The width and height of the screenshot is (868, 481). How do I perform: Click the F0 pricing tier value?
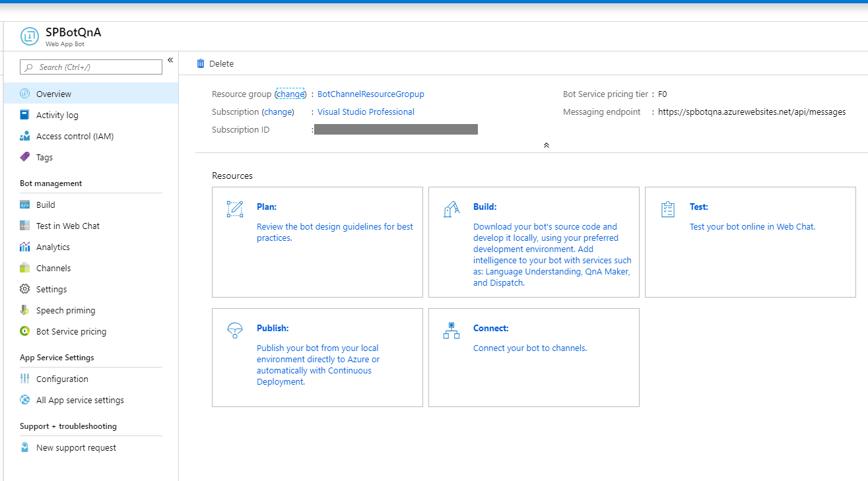tap(663, 94)
